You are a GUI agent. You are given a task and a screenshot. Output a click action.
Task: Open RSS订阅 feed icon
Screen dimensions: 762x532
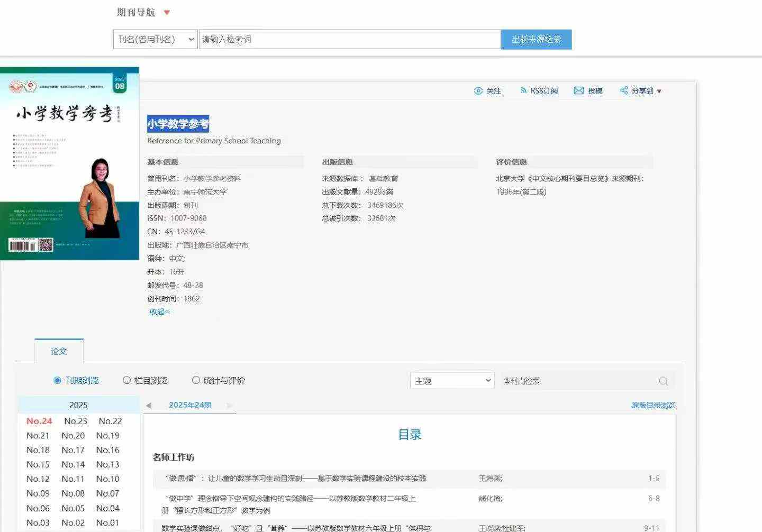[x=523, y=91]
